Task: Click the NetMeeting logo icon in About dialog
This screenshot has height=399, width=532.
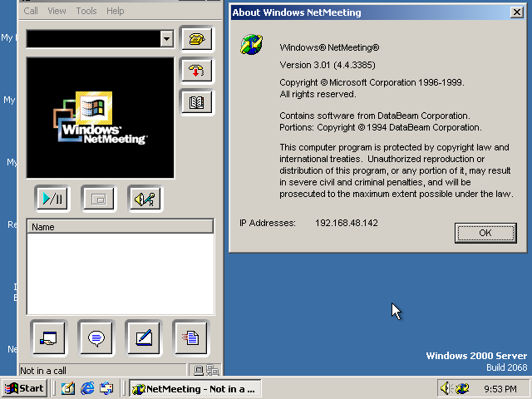Action: 251,44
